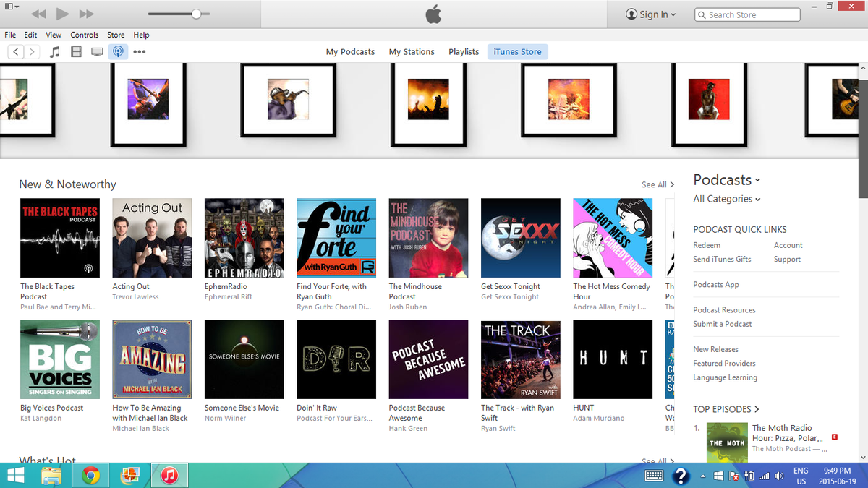Open Find Your Forte podcast artwork

[336, 238]
